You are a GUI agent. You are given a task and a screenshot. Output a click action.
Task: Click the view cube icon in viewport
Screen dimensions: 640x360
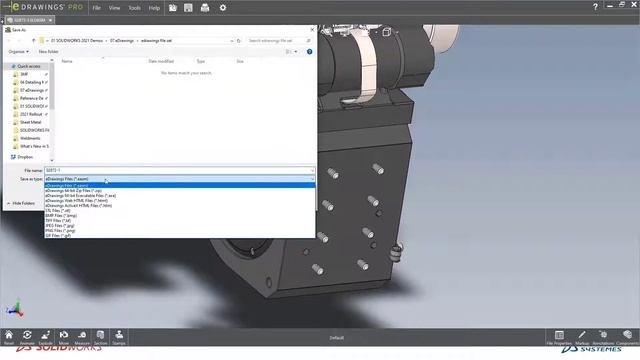tap(387, 32)
